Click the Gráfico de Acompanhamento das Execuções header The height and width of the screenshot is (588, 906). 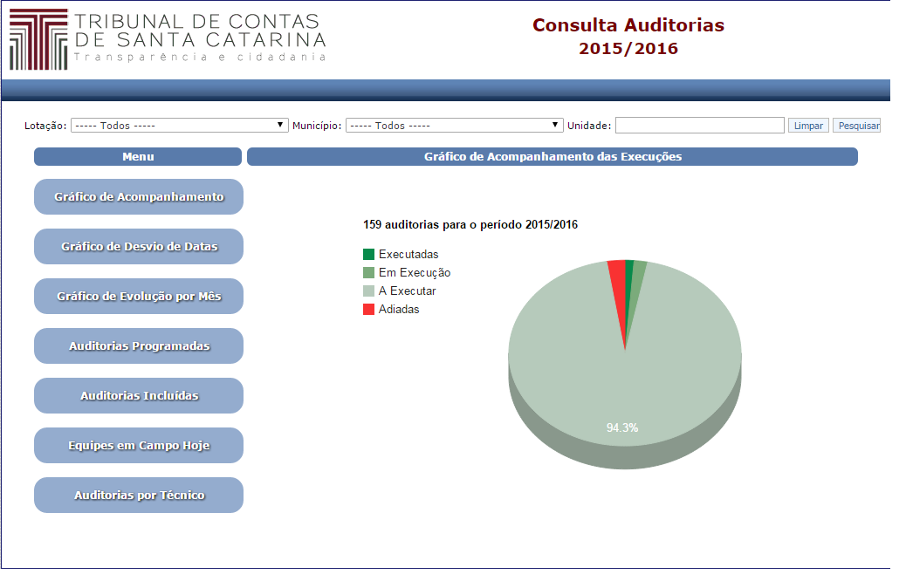pos(553,156)
